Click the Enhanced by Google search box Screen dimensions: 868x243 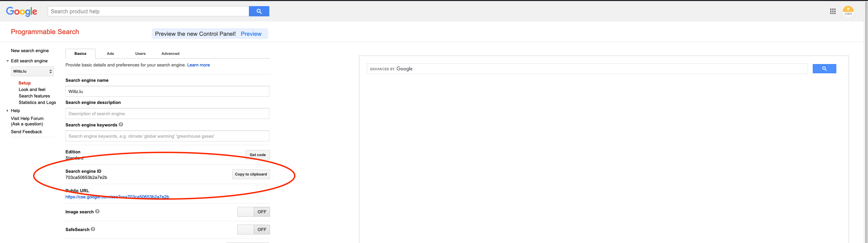(x=587, y=69)
